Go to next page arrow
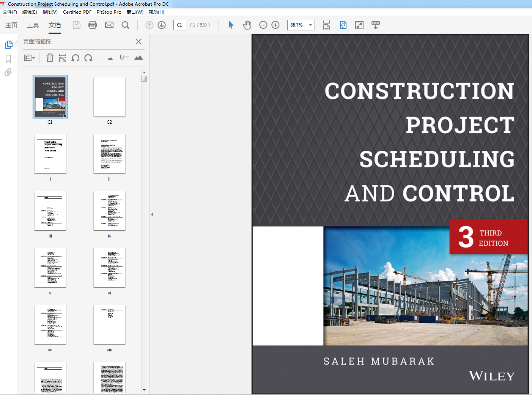 coord(162,25)
